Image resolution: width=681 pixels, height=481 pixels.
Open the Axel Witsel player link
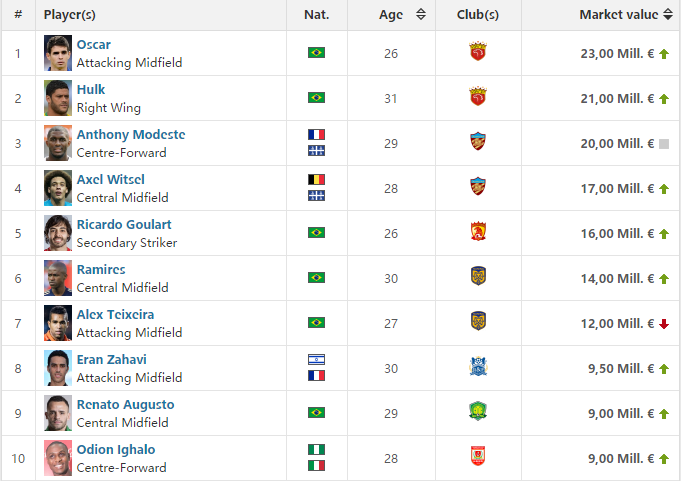tap(110, 180)
